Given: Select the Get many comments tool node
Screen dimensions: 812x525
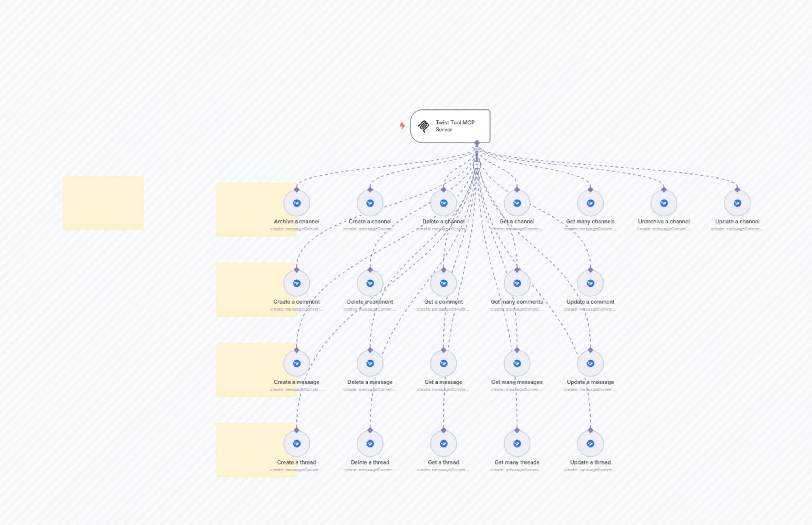Looking at the screenshot, I should (x=516, y=283).
